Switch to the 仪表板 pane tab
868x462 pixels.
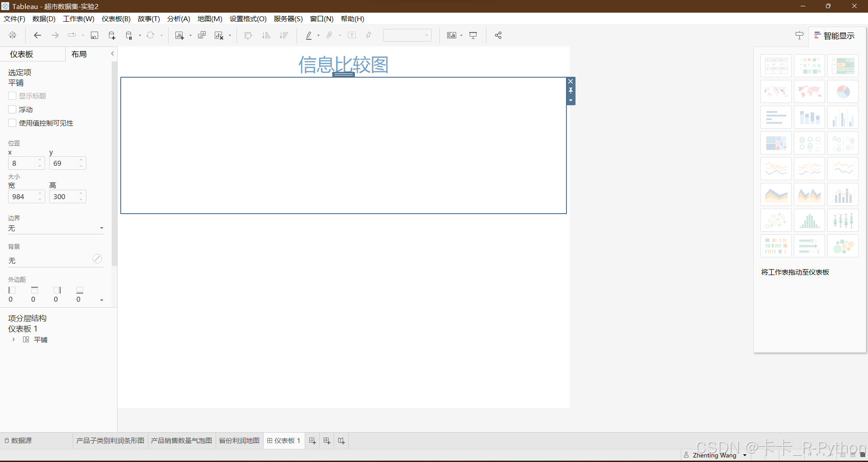(22, 54)
